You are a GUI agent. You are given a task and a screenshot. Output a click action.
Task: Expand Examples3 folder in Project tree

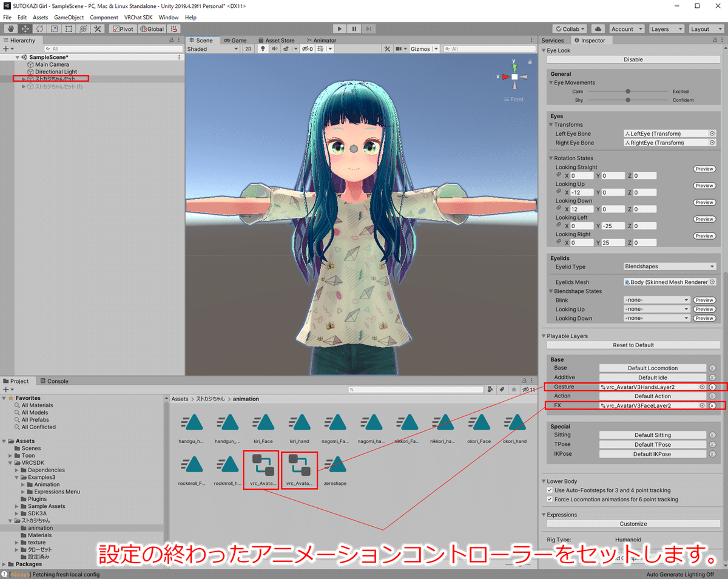click(x=18, y=477)
